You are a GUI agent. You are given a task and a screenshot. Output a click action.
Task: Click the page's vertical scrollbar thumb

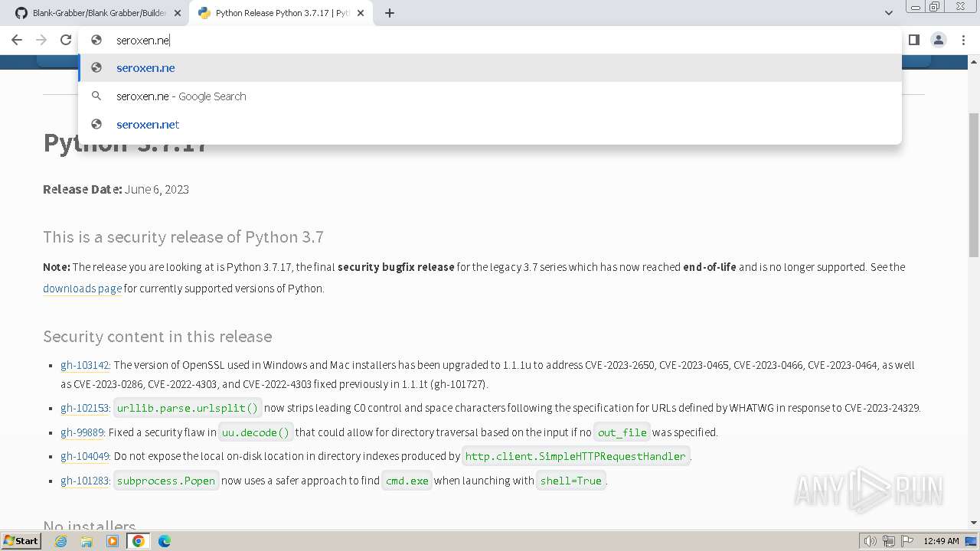click(x=973, y=184)
